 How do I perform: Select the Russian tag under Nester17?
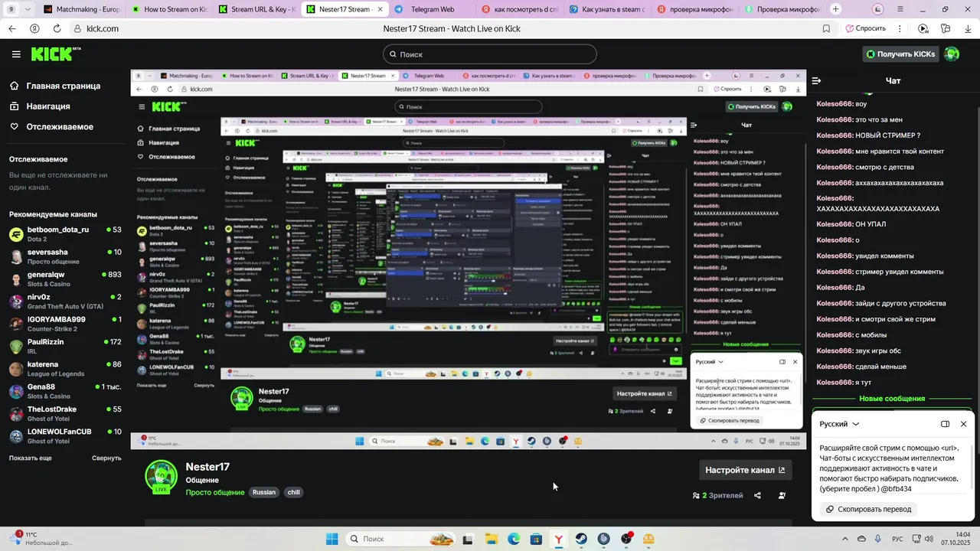tap(264, 492)
